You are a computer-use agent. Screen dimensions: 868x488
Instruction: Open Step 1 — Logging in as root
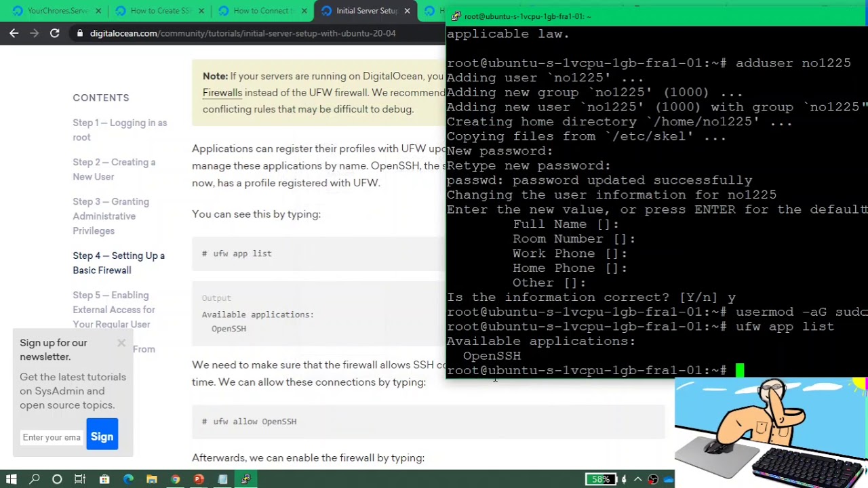click(x=119, y=130)
